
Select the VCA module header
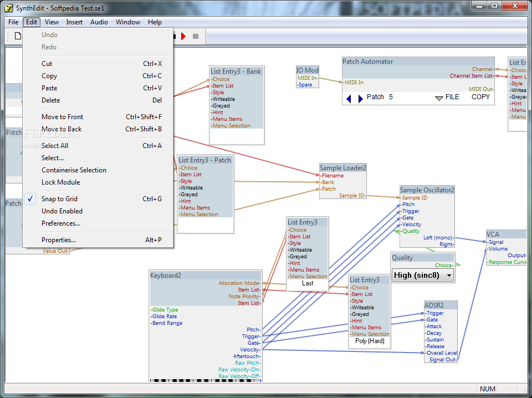[499, 234]
